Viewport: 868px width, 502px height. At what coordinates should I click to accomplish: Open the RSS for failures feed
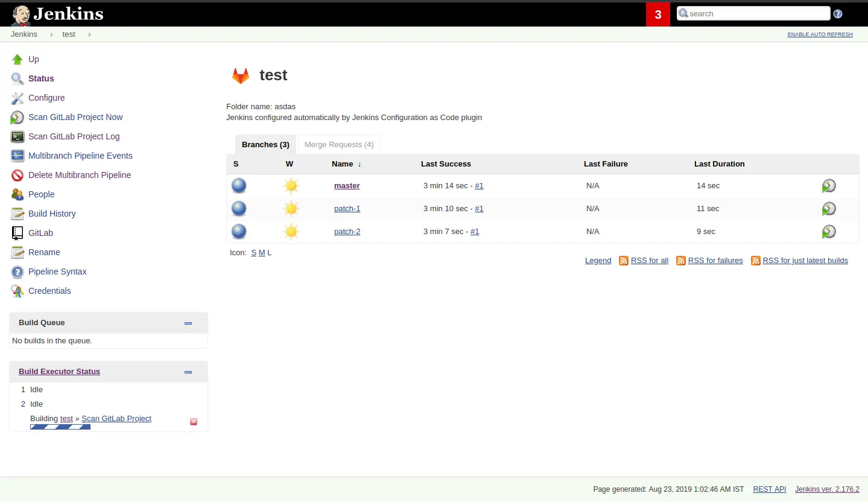coord(715,260)
